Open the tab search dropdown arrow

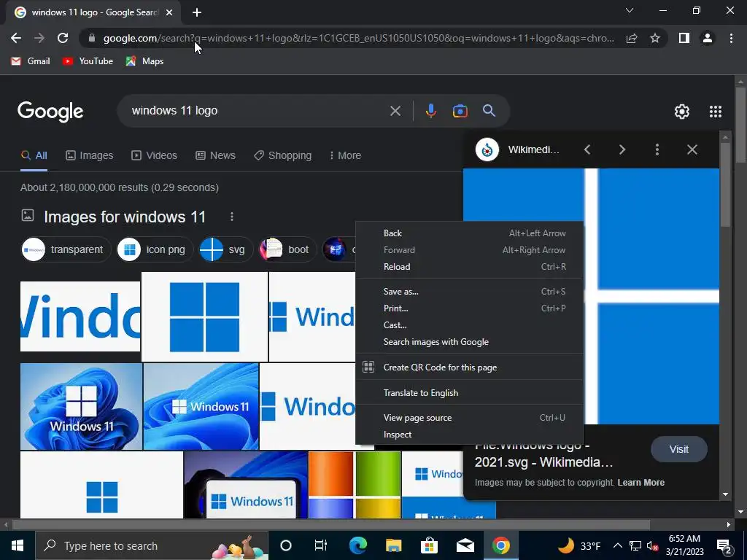[x=630, y=10]
